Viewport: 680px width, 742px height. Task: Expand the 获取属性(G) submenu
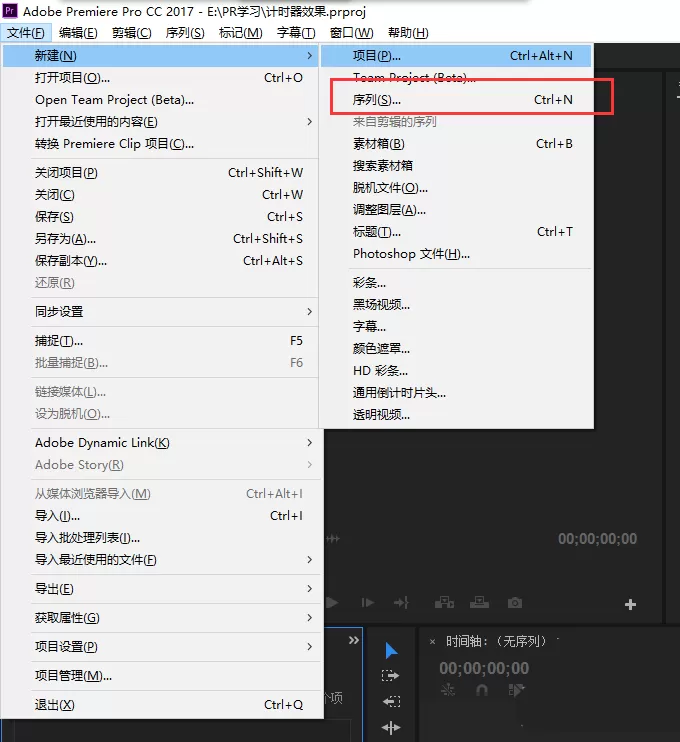click(x=161, y=618)
